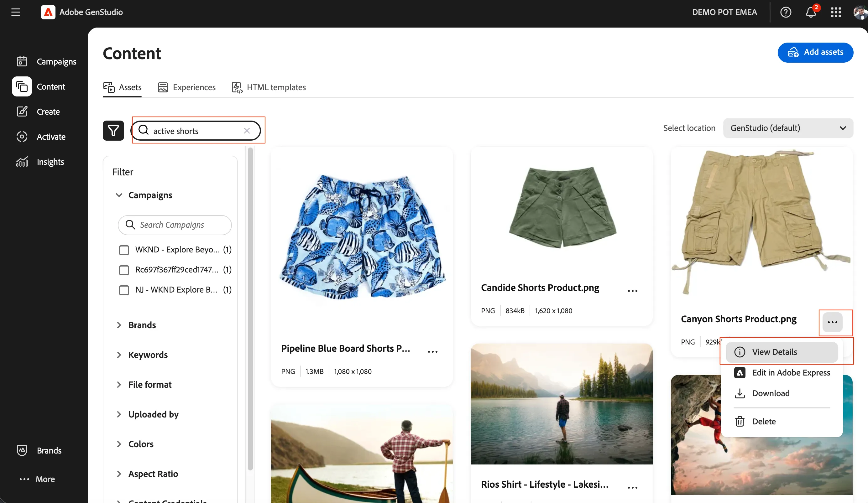
Task: Open the Candide Shorts product thumbnail
Action: click(x=562, y=207)
